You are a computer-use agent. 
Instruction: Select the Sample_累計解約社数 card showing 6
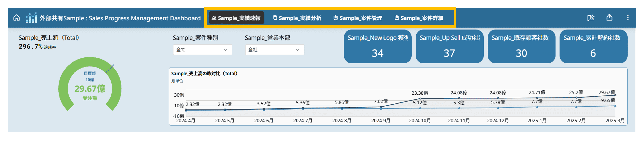pos(593,47)
